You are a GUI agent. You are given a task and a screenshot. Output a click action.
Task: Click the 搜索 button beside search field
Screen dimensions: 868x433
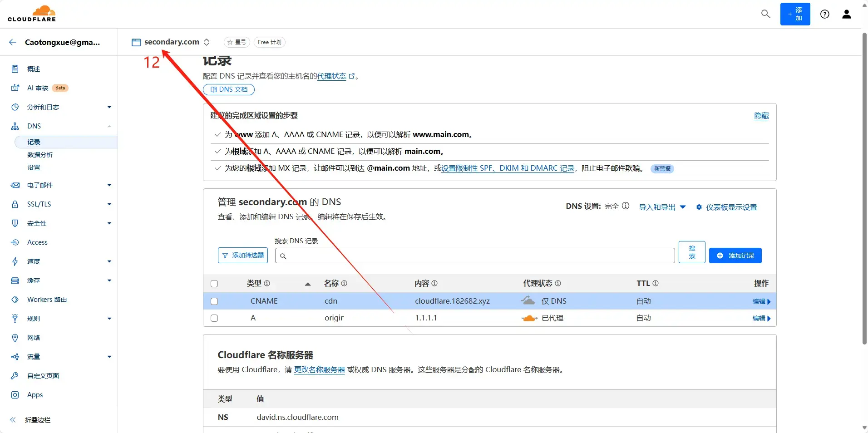coord(692,252)
